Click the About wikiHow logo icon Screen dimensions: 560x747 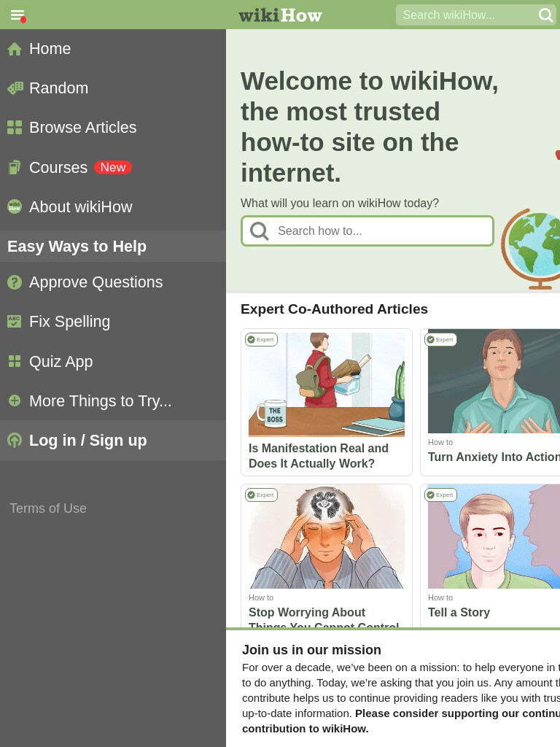tap(15, 206)
